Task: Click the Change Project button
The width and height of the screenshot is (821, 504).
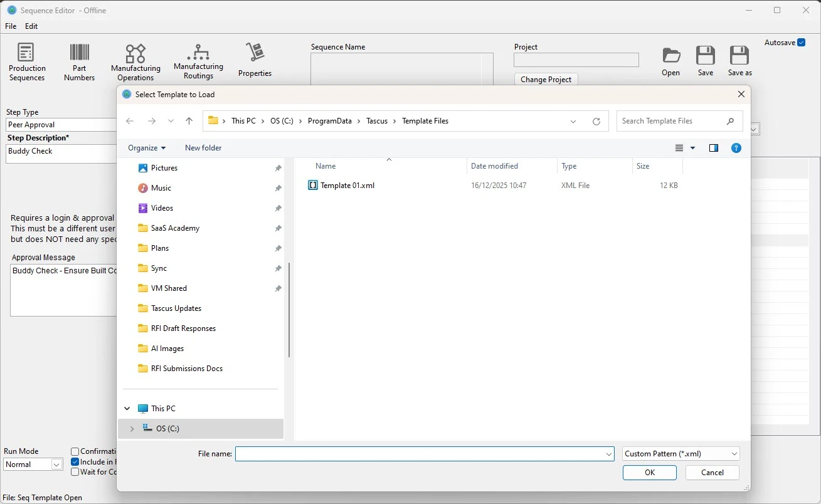Action: tap(546, 80)
